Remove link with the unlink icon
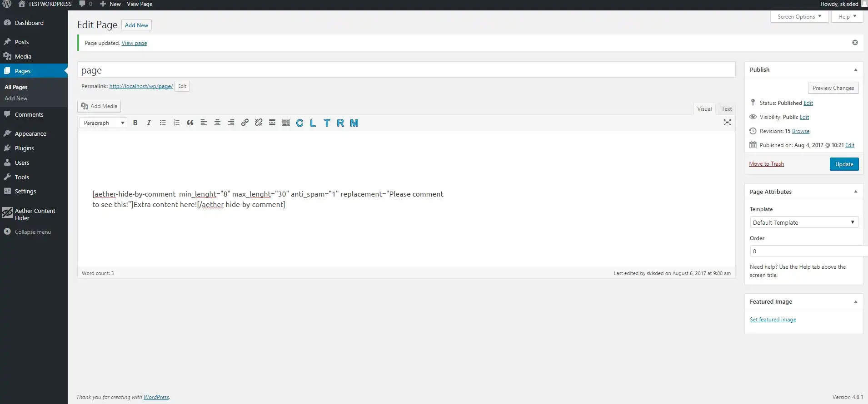 pyautogui.click(x=259, y=123)
